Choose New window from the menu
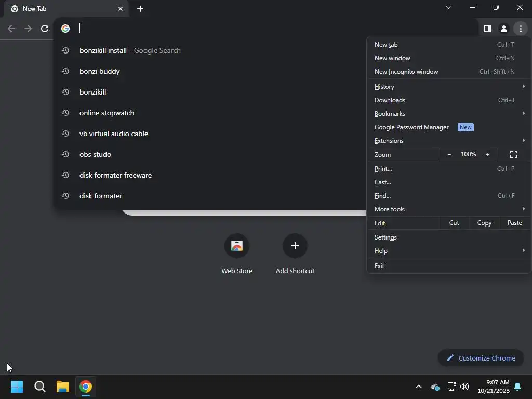532x399 pixels. pos(449,58)
